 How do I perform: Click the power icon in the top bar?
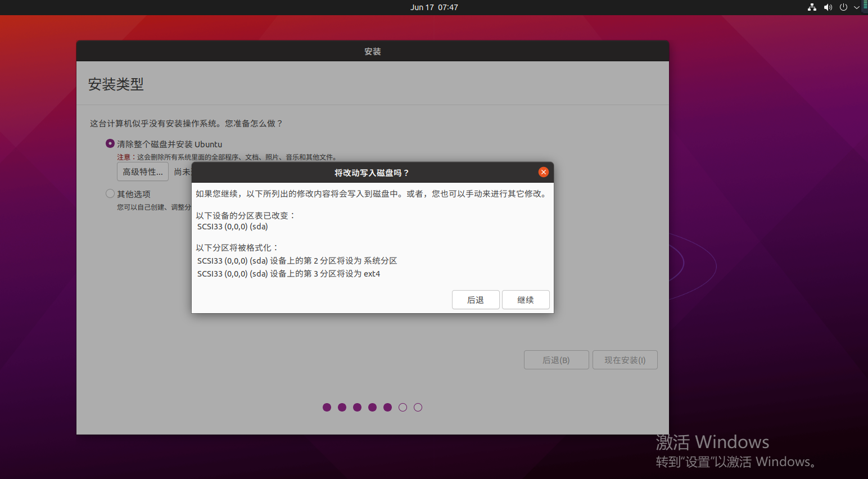click(x=843, y=7)
